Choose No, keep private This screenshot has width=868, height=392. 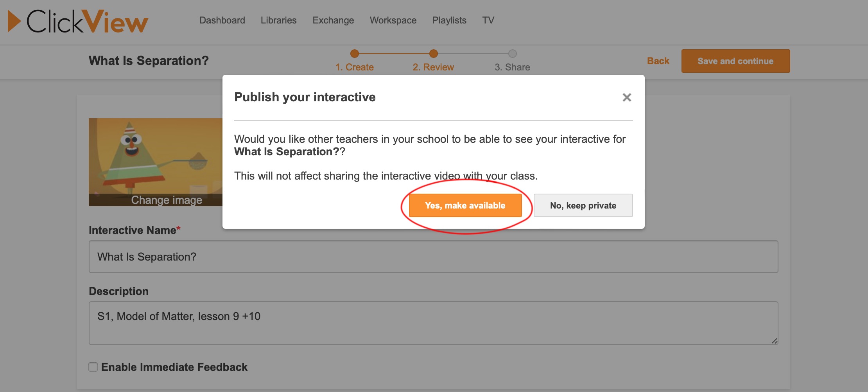tap(583, 205)
